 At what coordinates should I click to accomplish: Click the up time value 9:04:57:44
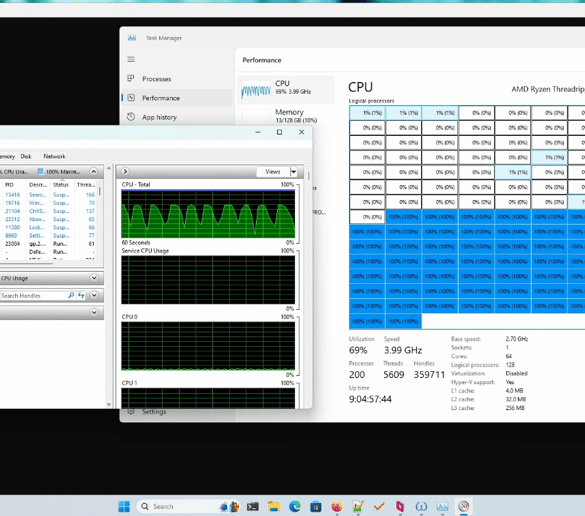pyautogui.click(x=370, y=399)
